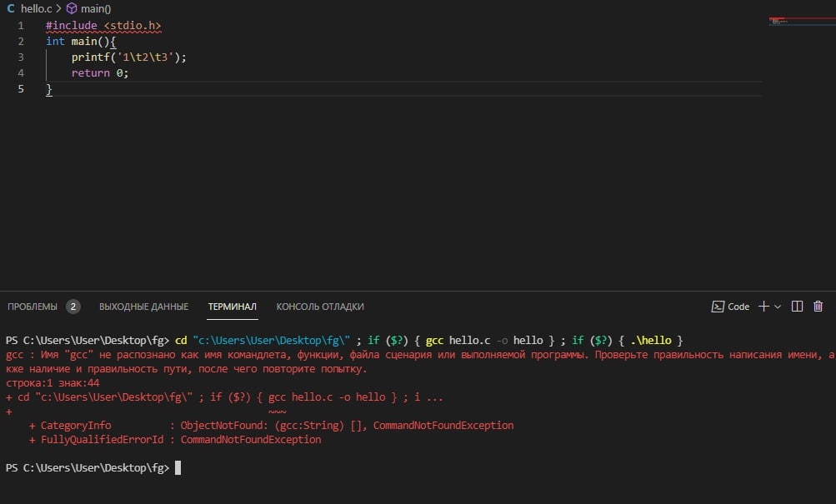Click the bottom terminal prompt input

tap(178, 468)
